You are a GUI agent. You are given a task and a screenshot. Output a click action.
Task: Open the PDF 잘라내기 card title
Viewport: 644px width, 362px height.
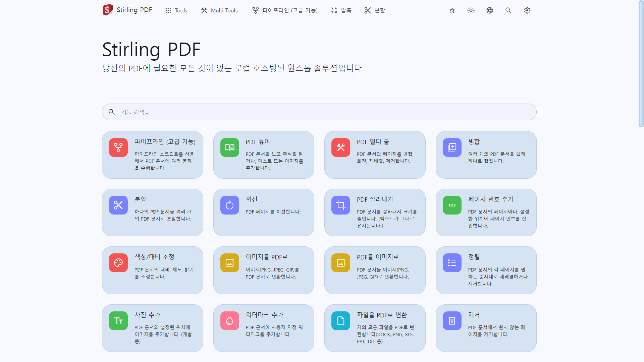click(x=375, y=199)
